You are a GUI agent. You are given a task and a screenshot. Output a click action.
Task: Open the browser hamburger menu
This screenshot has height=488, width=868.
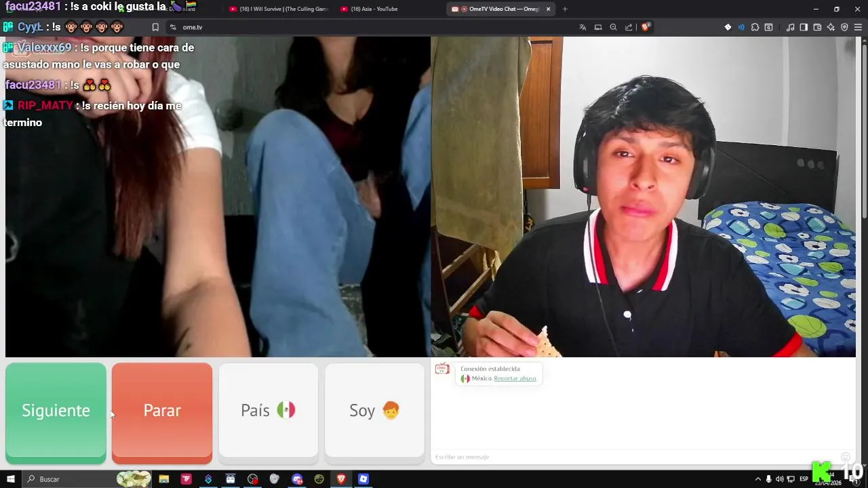pyautogui.click(x=858, y=27)
